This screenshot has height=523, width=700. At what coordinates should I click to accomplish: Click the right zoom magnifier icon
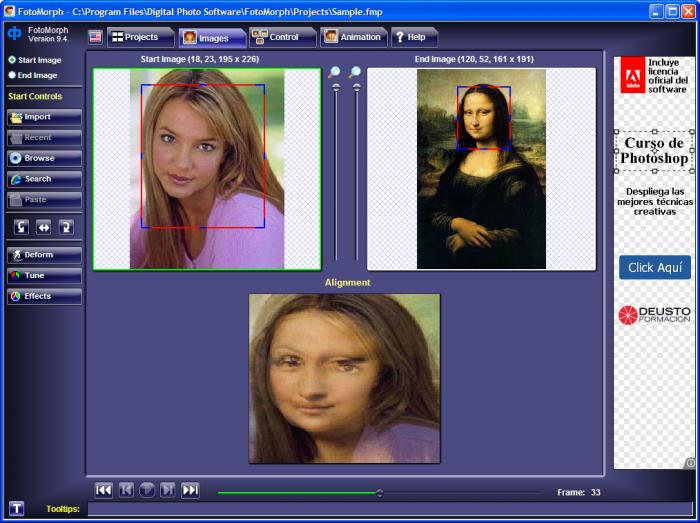click(355, 73)
